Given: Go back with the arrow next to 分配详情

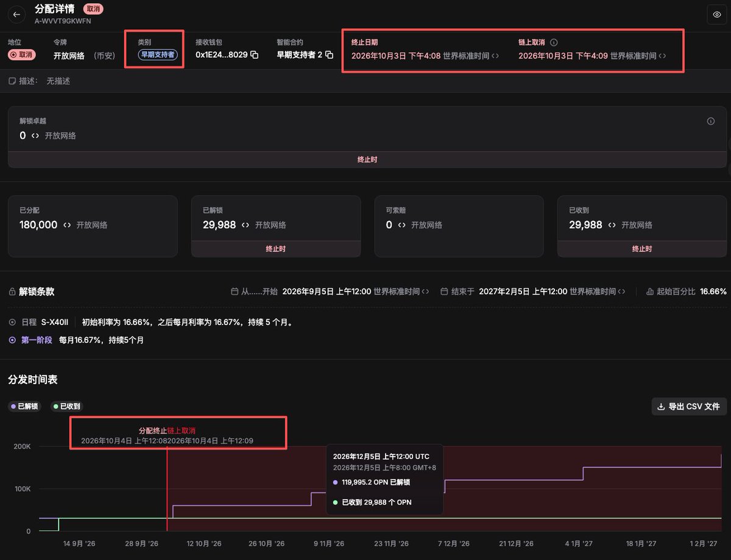Looking at the screenshot, I should (x=16, y=14).
